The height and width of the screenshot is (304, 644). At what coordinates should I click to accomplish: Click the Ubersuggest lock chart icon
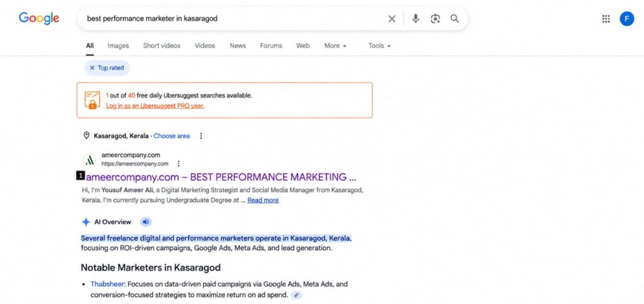click(92, 100)
